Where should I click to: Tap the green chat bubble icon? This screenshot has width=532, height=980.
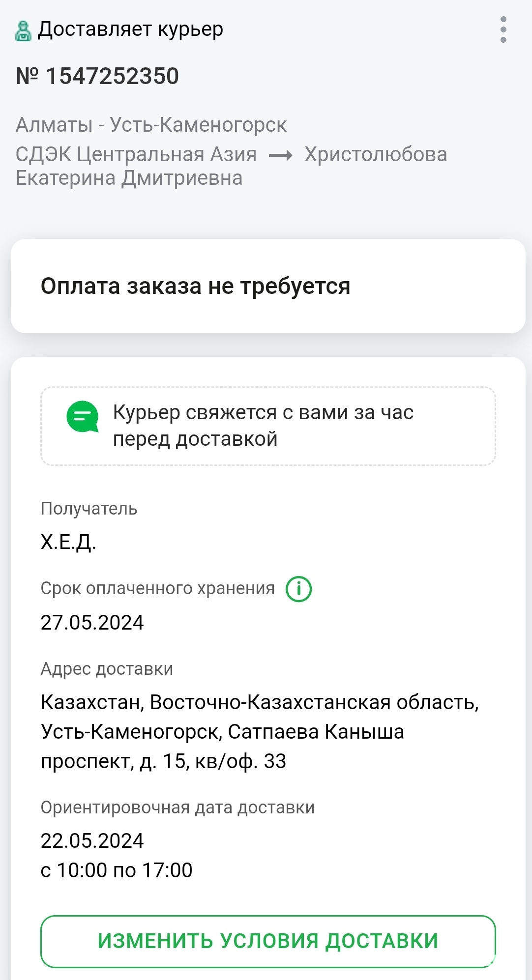[82, 417]
